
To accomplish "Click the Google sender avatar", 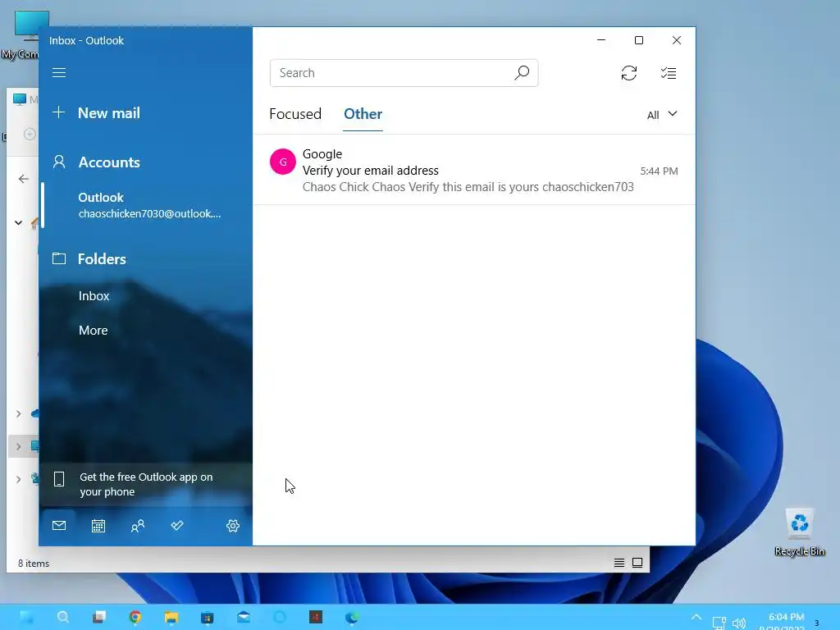I will (x=283, y=162).
